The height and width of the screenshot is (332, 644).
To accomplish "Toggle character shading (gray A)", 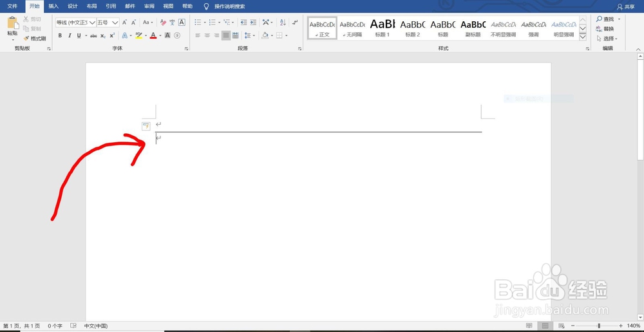I will point(167,35).
